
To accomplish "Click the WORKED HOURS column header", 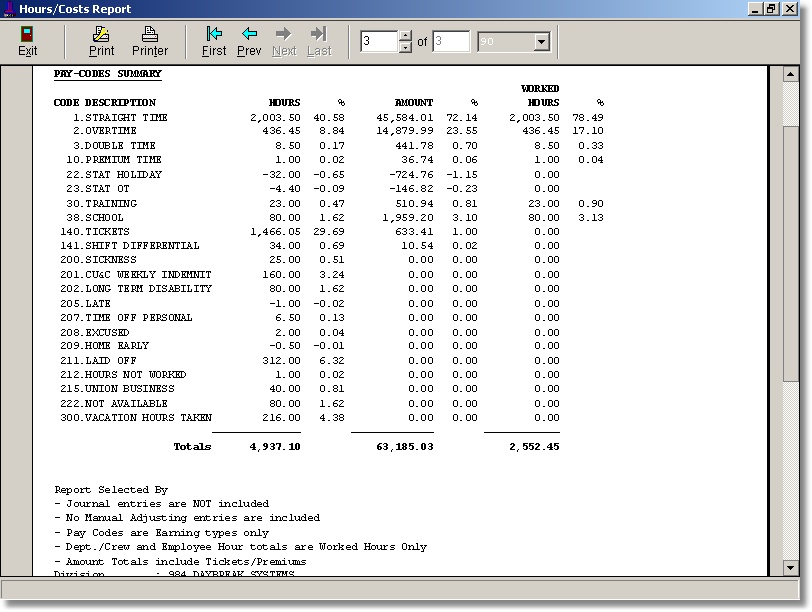I will pyautogui.click(x=540, y=96).
